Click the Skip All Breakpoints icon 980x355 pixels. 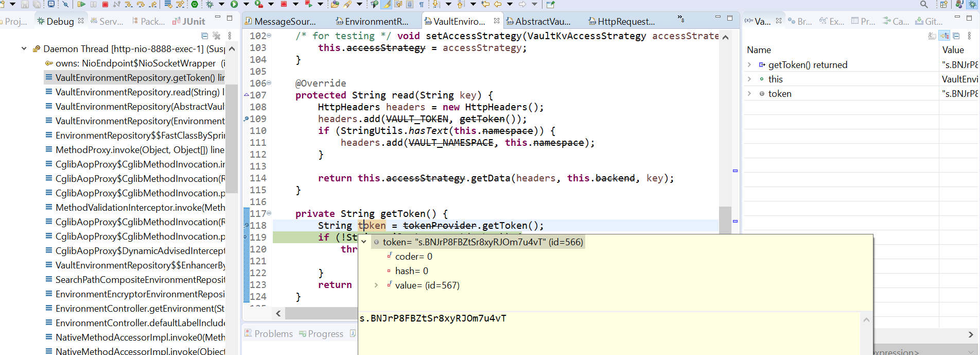(x=65, y=4)
